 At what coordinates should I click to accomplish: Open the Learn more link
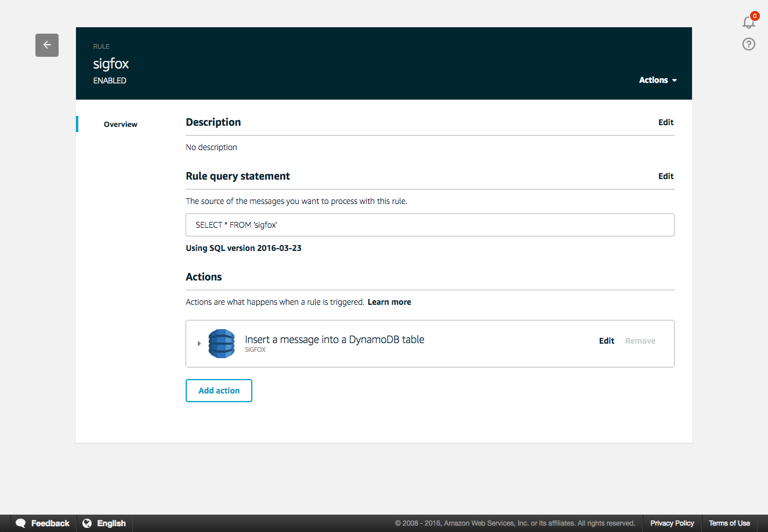click(x=389, y=302)
